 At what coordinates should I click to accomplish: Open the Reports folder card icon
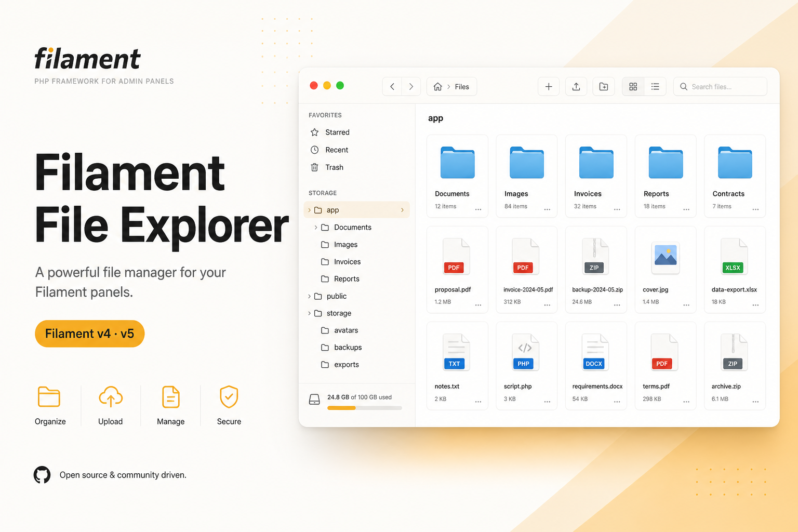tap(666, 163)
